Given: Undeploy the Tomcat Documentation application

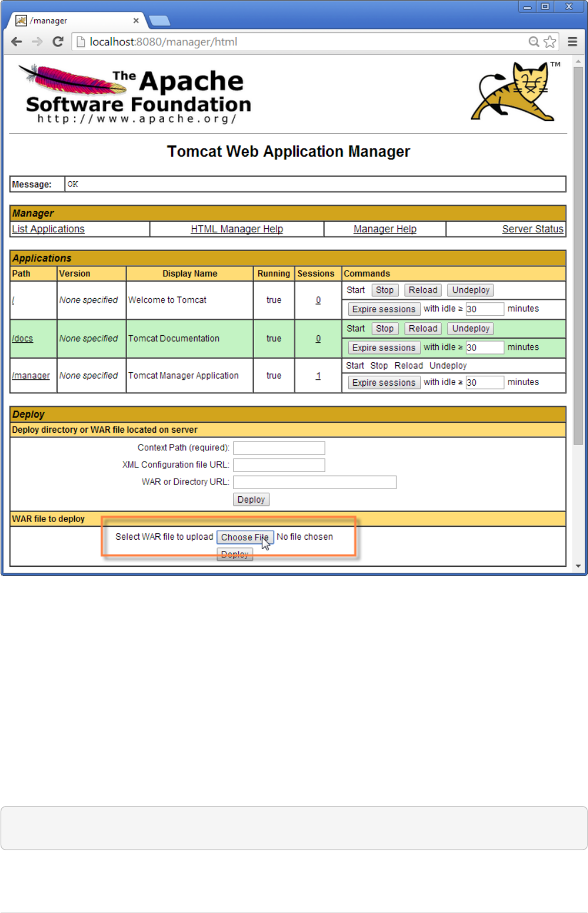Looking at the screenshot, I should (x=471, y=329).
